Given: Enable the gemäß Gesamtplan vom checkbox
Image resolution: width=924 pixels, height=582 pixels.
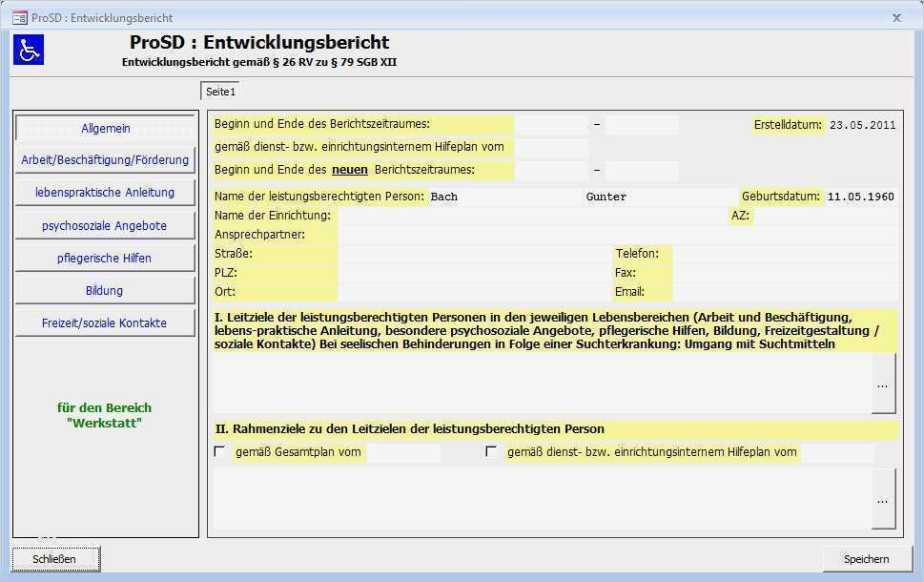Looking at the screenshot, I should [x=220, y=451].
